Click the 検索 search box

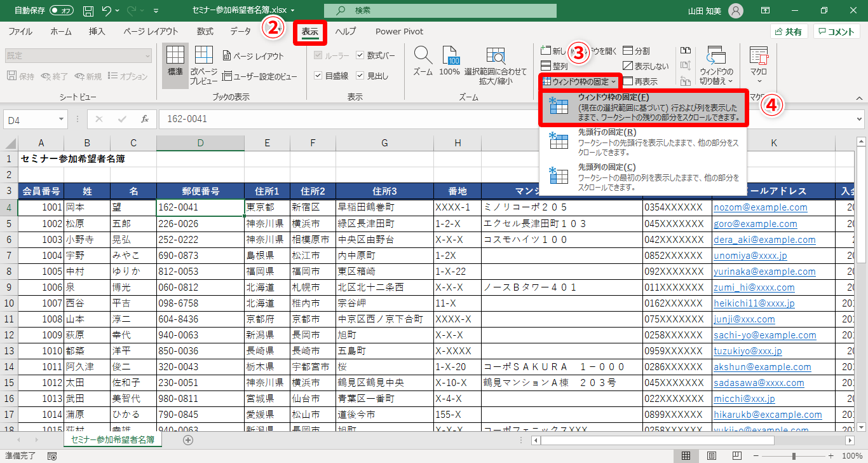click(x=440, y=11)
